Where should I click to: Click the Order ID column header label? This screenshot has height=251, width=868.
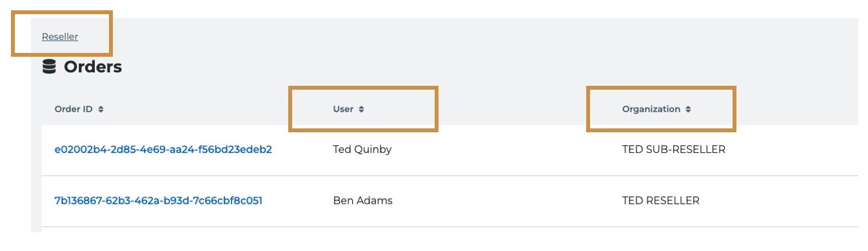pyautogui.click(x=74, y=110)
